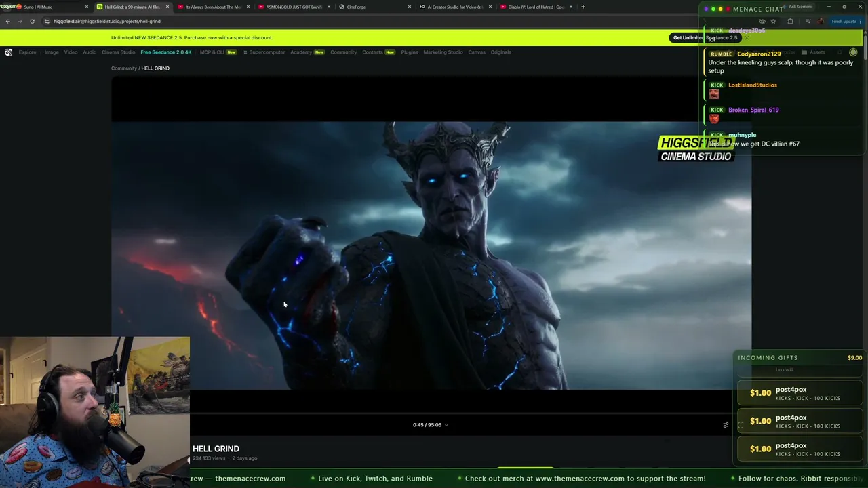Open the Marketing Studio nav item
868x488 pixels.
tap(443, 52)
